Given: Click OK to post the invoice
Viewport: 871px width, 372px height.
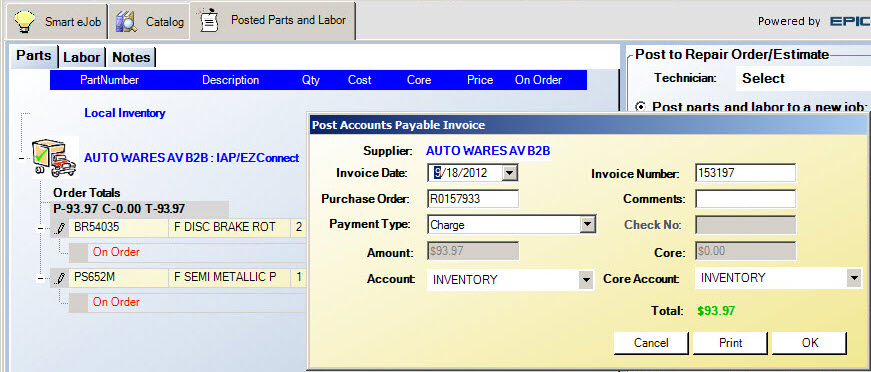Looking at the screenshot, I should point(810,343).
